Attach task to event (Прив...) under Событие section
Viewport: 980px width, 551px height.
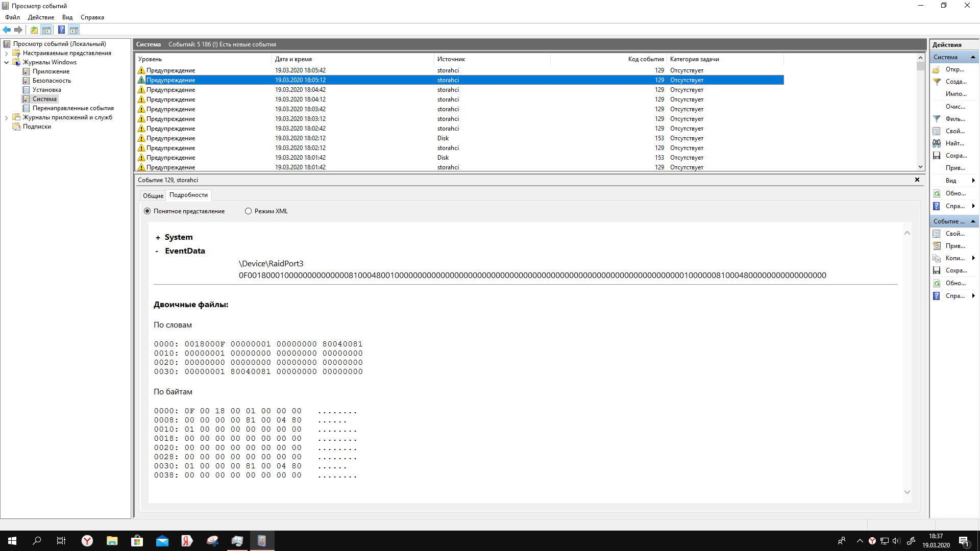954,246
